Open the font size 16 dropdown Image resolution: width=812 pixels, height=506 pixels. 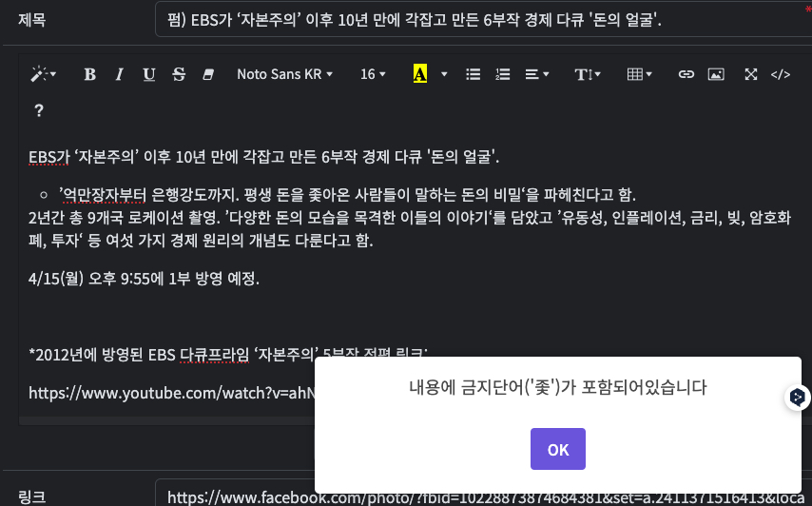(x=373, y=74)
